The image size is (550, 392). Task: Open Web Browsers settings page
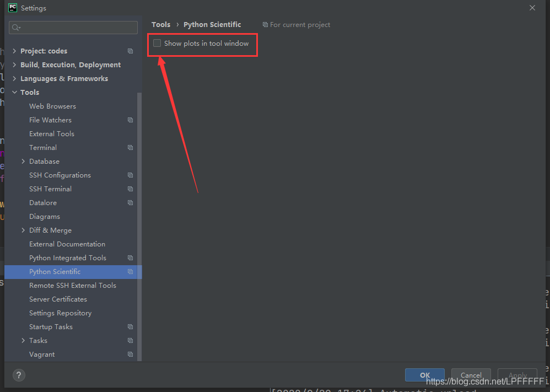tap(52, 106)
